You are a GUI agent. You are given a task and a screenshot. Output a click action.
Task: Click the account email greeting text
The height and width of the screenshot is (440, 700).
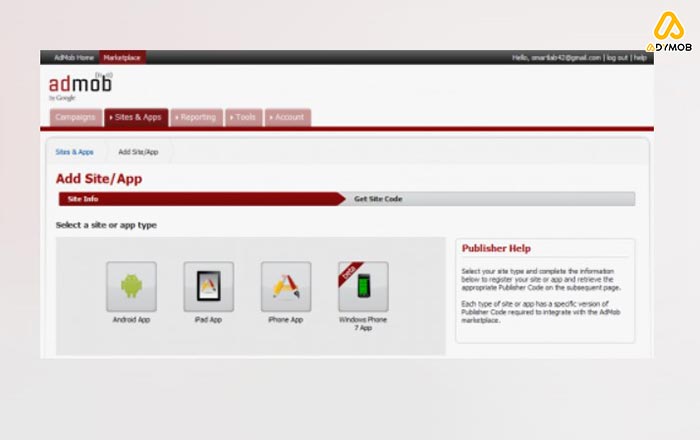(x=557, y=58)
